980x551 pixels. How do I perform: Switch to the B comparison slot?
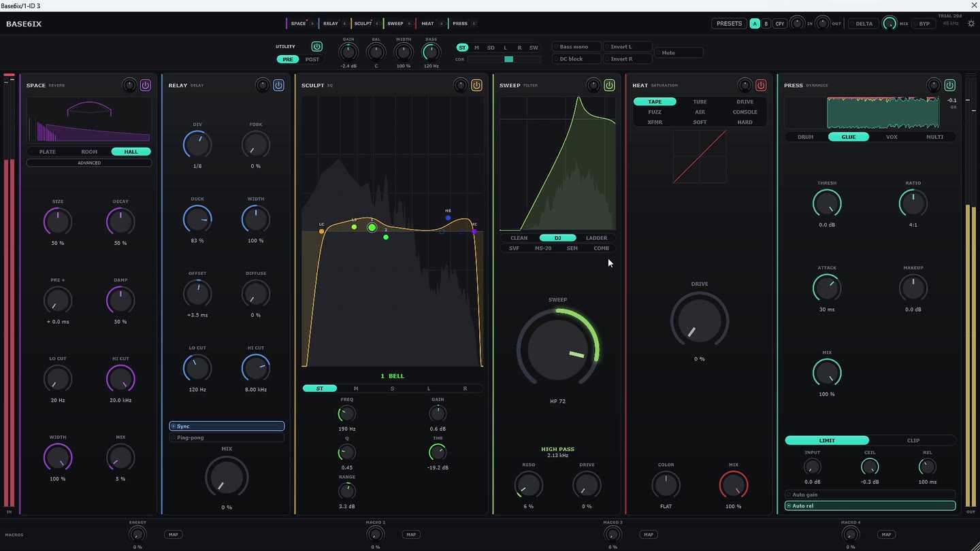click(x=766, y=24)
